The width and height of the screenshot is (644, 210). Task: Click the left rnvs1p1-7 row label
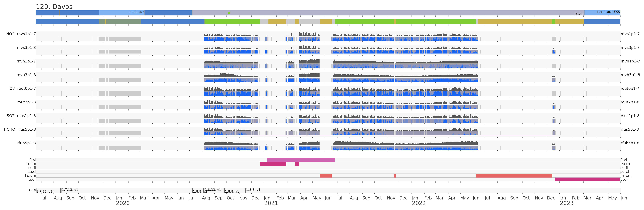click(x=26, y=34)
